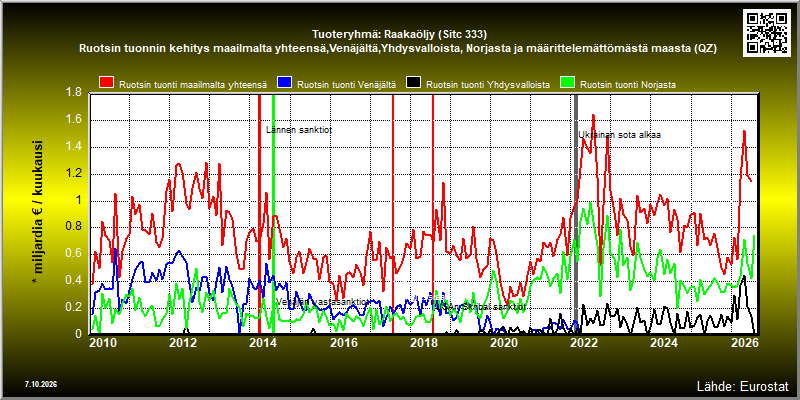Click the title 'Tuoteryhmä: Raakaöljy (Sitc 333)'
Image resolution: width=800 pixels, height=400 pixels.
point(399,35)
